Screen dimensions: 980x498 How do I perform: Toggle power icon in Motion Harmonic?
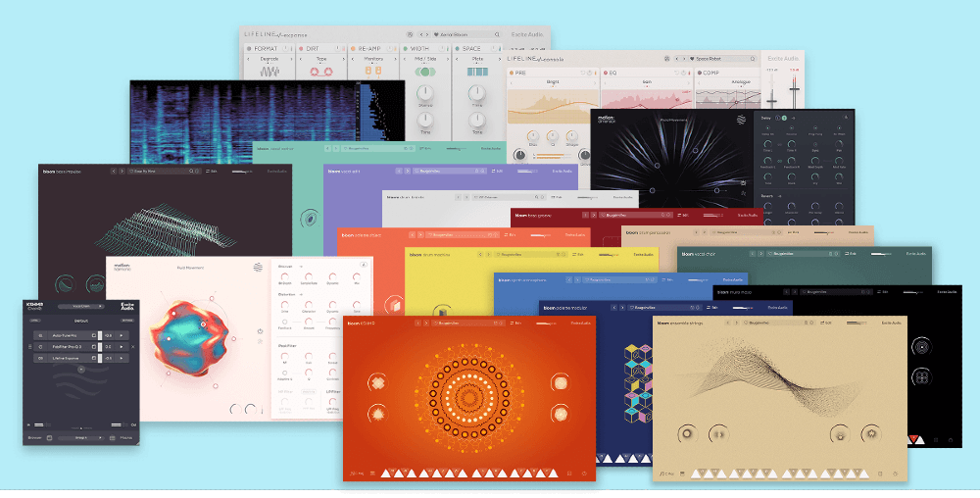point(260,330)
